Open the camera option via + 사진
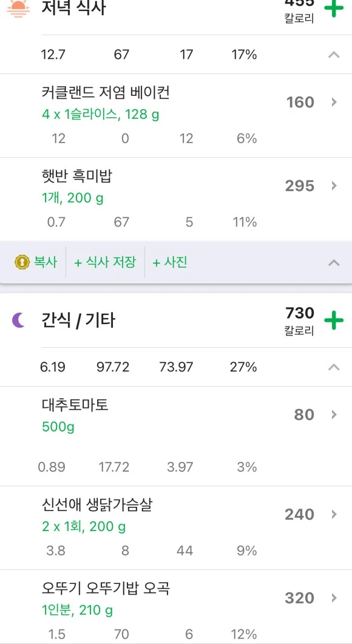The width and height of the screenshot is (352, 644). click(x=169, y=262)
